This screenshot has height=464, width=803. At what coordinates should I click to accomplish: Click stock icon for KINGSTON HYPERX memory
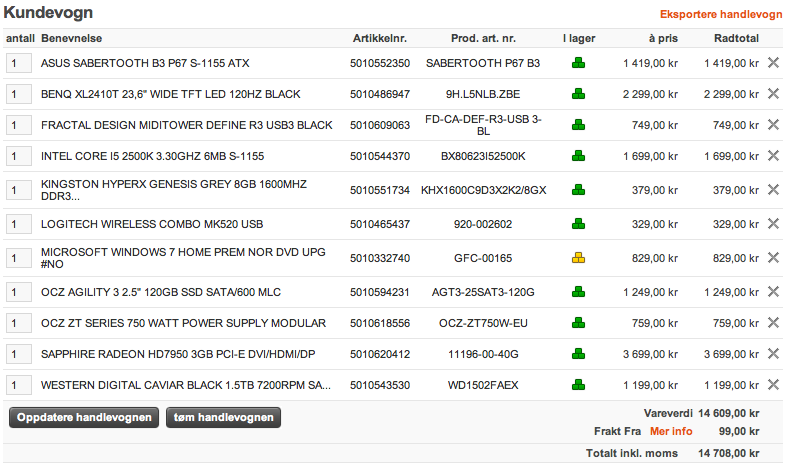tap(578, 190)
